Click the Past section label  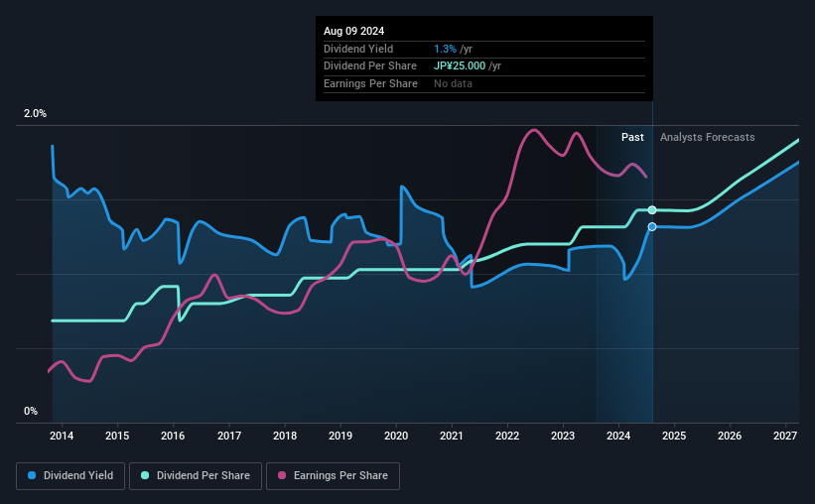coord(632,137)
